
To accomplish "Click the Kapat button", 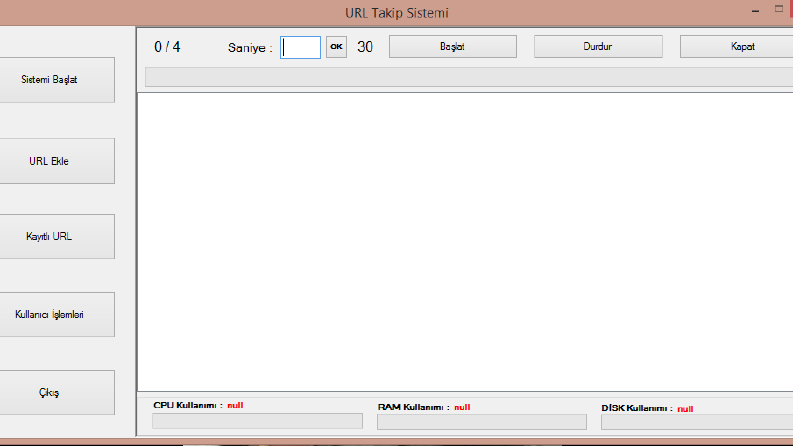I will 737,47.
